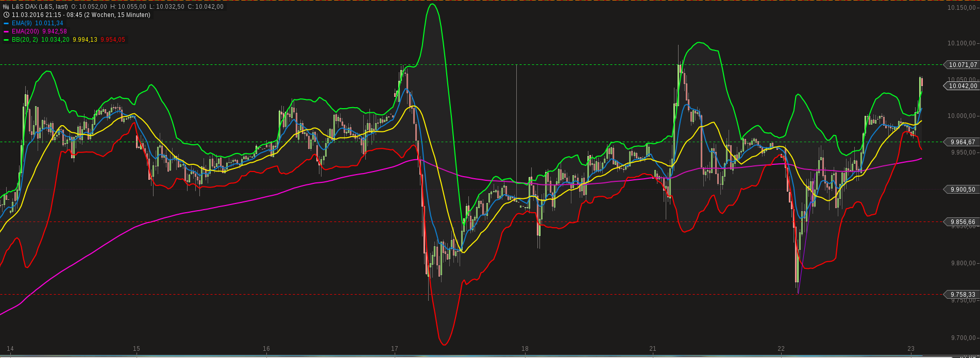Click the 10.150,00 price axis label

pyautogui.click(x=962, y=8)
